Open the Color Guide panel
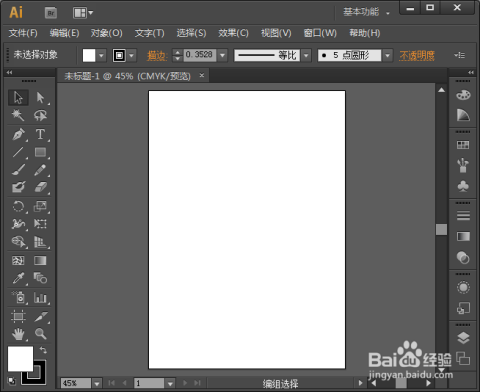 (463, 115)
